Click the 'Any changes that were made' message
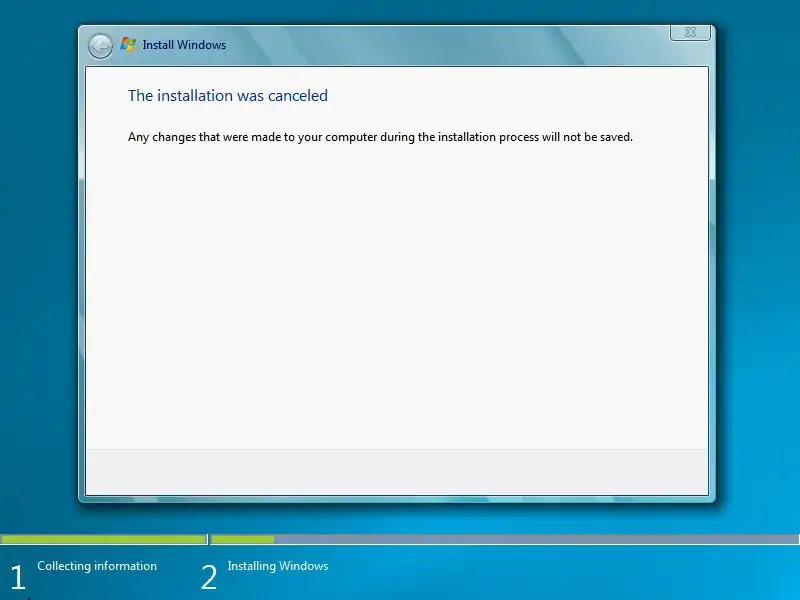Screen dimensions: 800x600 tap(380, 137)
